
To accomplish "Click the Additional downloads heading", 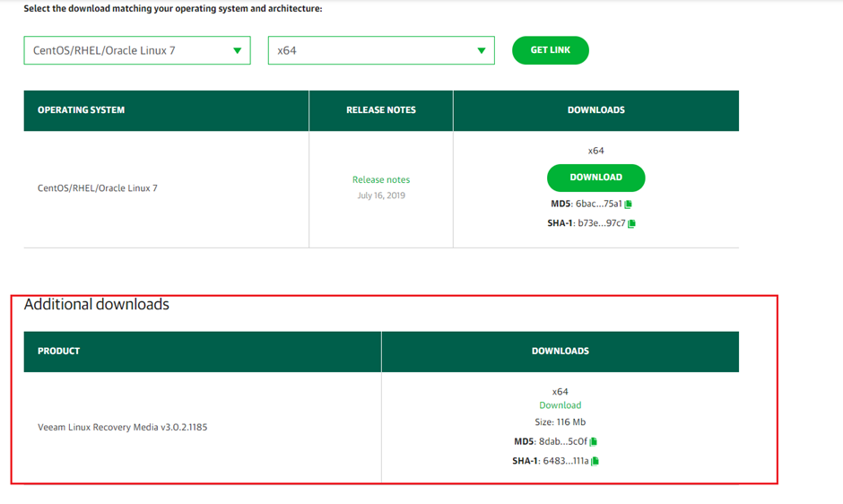I will (97, 305).
